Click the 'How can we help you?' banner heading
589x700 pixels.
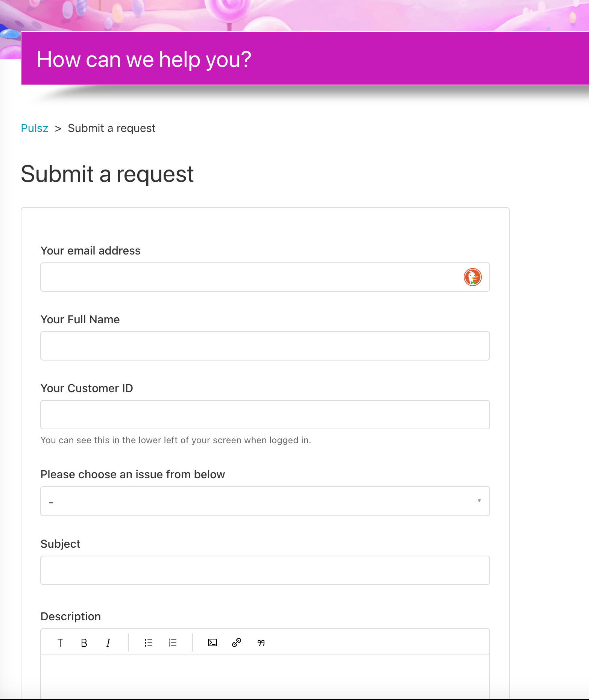[x=144, y=59]
